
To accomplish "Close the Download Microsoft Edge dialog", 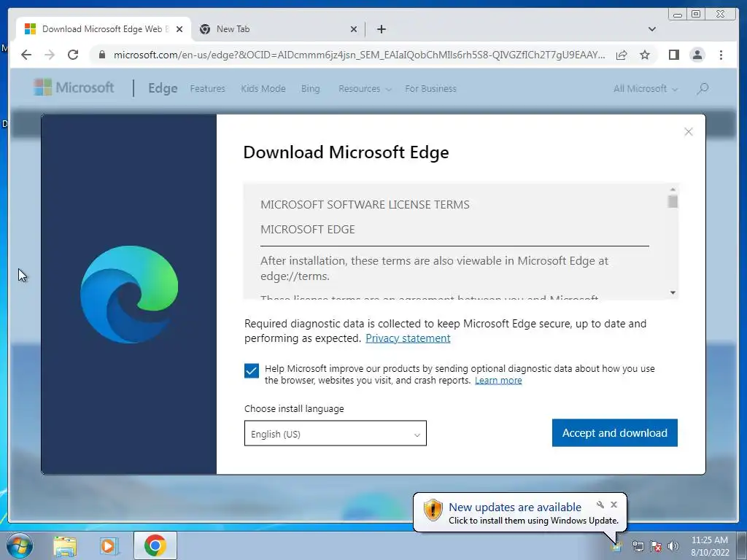I will [x=689, y=132].
